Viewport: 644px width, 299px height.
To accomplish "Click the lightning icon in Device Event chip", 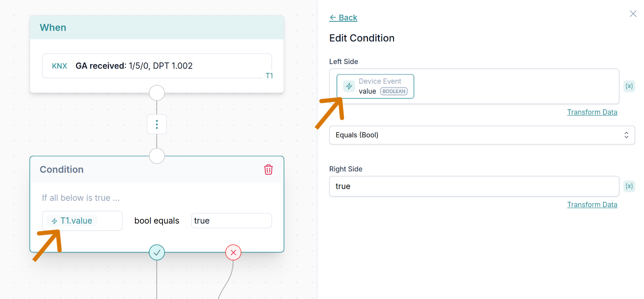I will pyautogui.click(x=349, y=86).
